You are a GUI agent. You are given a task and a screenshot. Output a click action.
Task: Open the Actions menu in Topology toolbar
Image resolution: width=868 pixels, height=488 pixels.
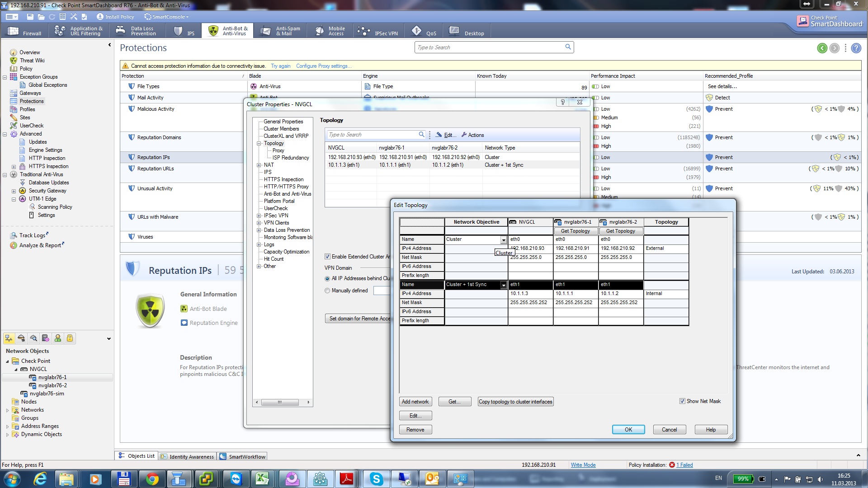(x=472, y=135)
